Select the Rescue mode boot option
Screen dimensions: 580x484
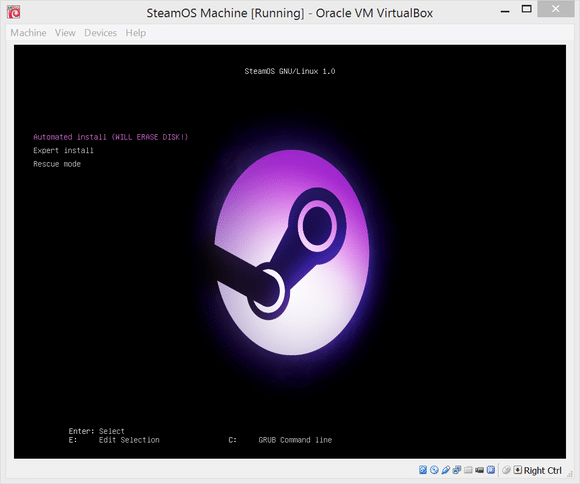tap(57, 164)
